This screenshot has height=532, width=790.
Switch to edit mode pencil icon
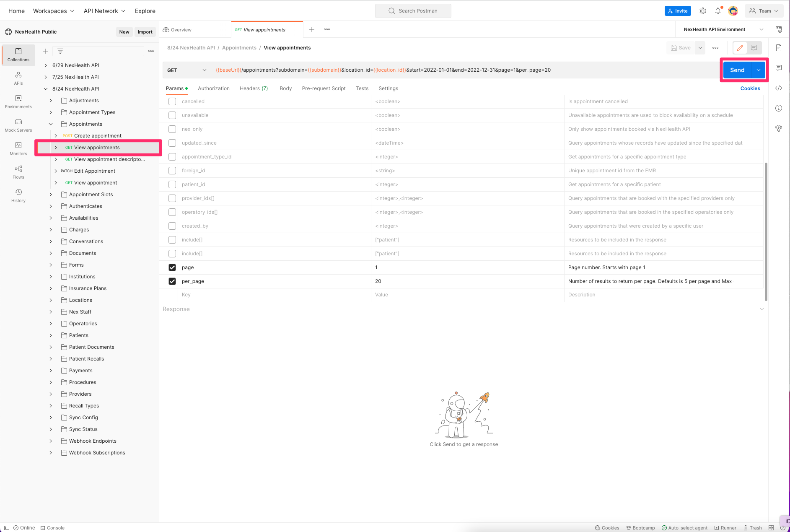[x=740, y=48]
